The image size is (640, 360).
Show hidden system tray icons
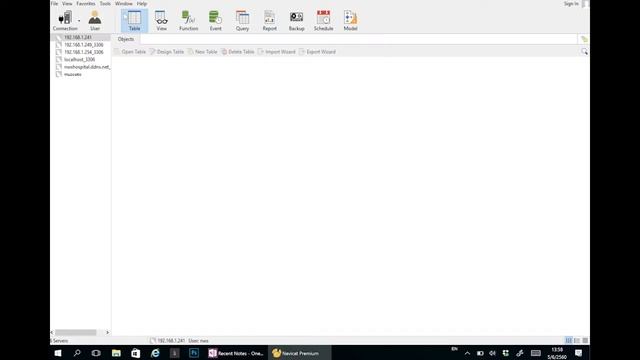(x=467, y=353)
